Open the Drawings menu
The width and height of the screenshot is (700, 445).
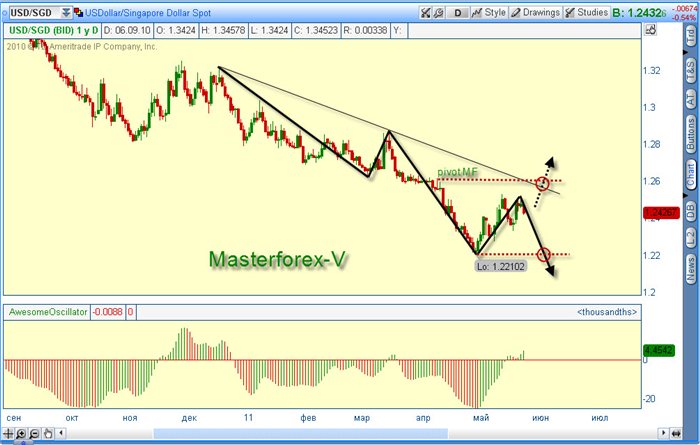[535, 12]
